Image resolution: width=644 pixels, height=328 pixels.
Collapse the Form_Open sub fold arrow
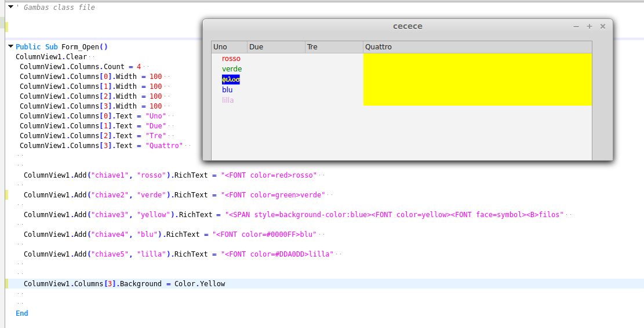(x=10, y=46)
